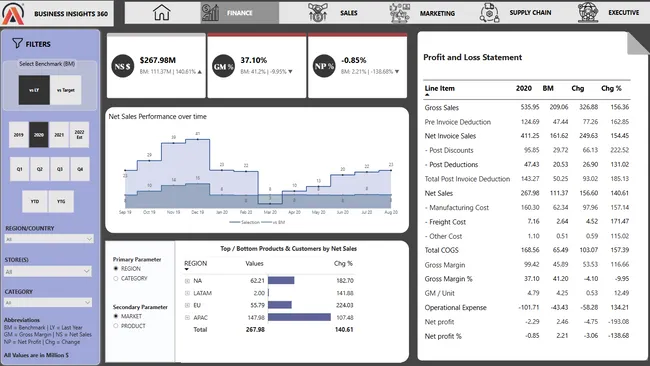Filter by quarter Q1
The image size is (650, 366).
(x=19, y=169)
